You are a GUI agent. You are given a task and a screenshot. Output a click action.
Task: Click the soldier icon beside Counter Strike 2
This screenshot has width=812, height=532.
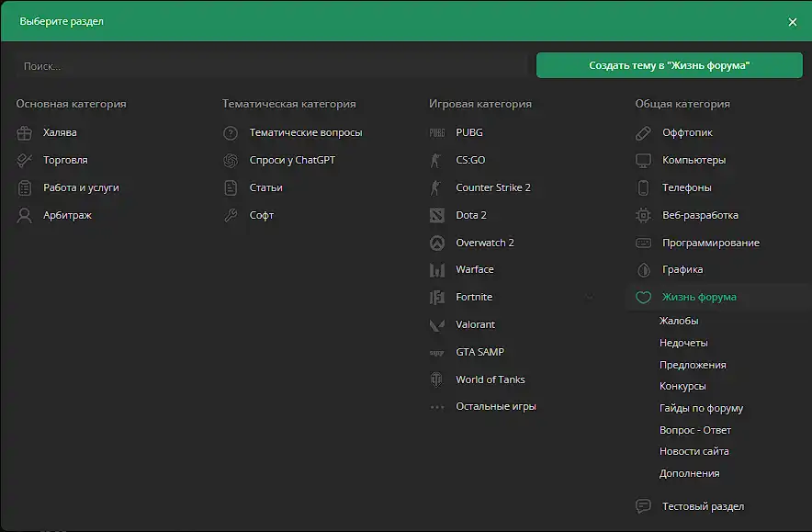436,188
